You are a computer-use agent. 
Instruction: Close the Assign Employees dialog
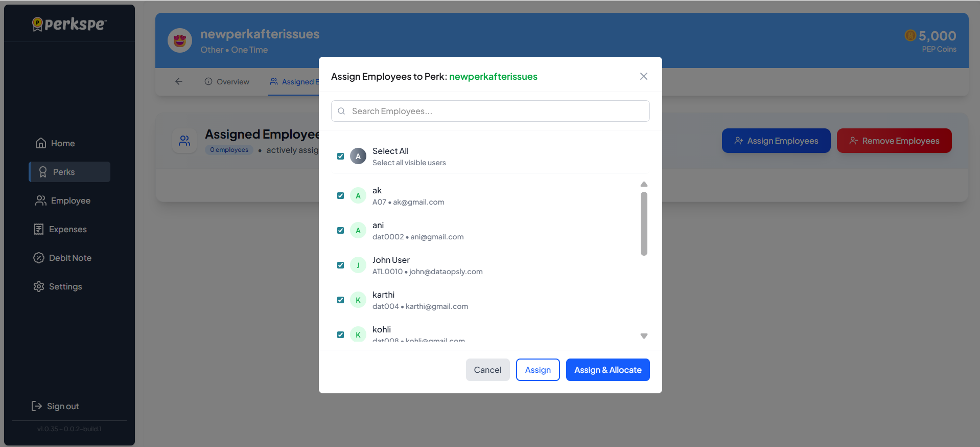click(x=643, y=76)
